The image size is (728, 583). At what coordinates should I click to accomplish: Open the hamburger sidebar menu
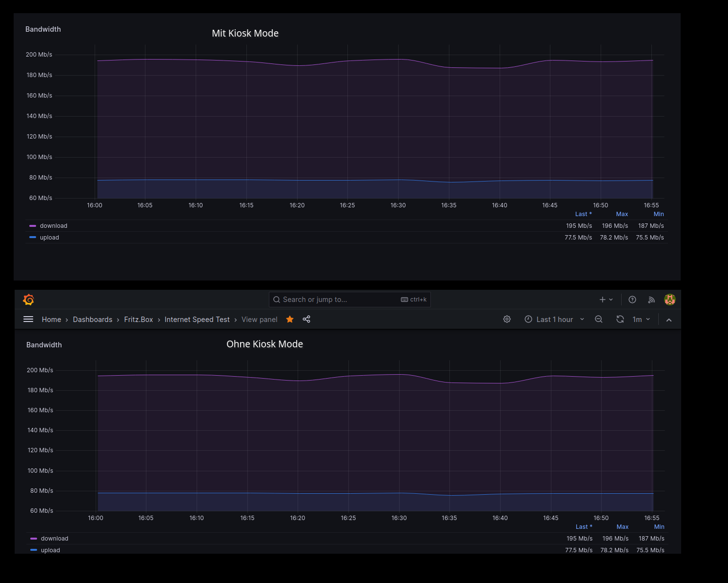[x=28, y=319]
